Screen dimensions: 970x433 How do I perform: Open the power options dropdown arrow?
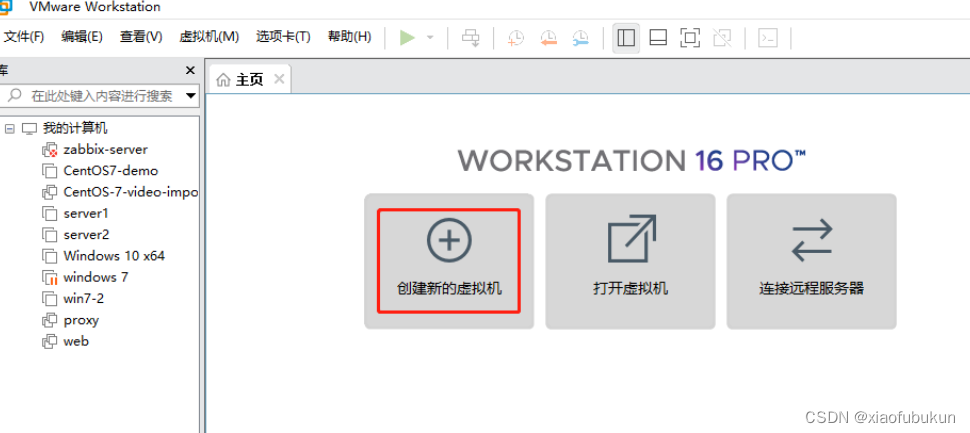point(430,38)
